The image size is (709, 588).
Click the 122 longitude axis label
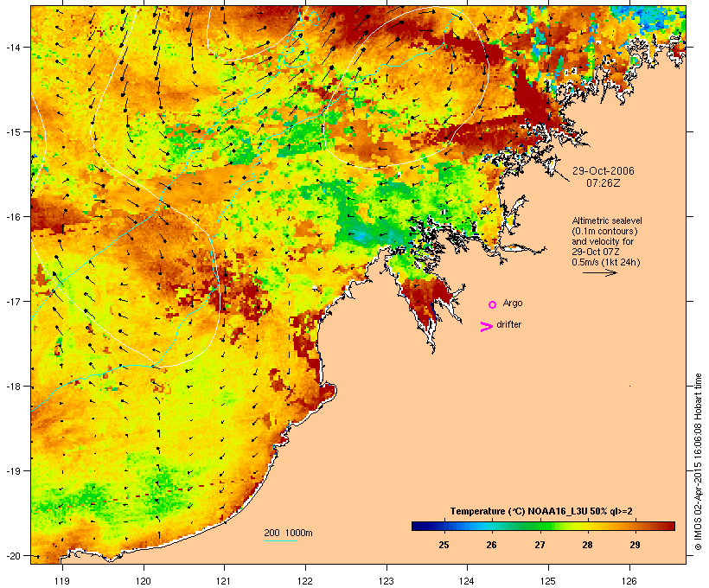click(305, 581)
